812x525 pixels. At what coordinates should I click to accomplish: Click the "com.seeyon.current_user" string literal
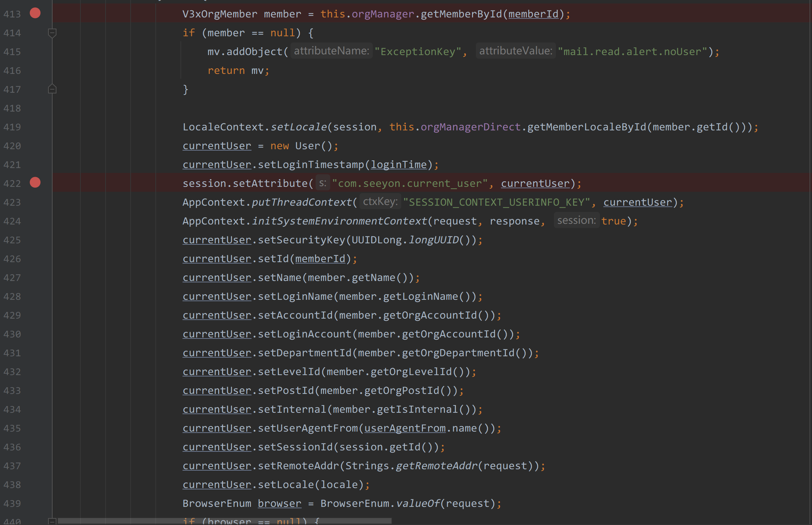pyautogui.click(x=410, y=184)
